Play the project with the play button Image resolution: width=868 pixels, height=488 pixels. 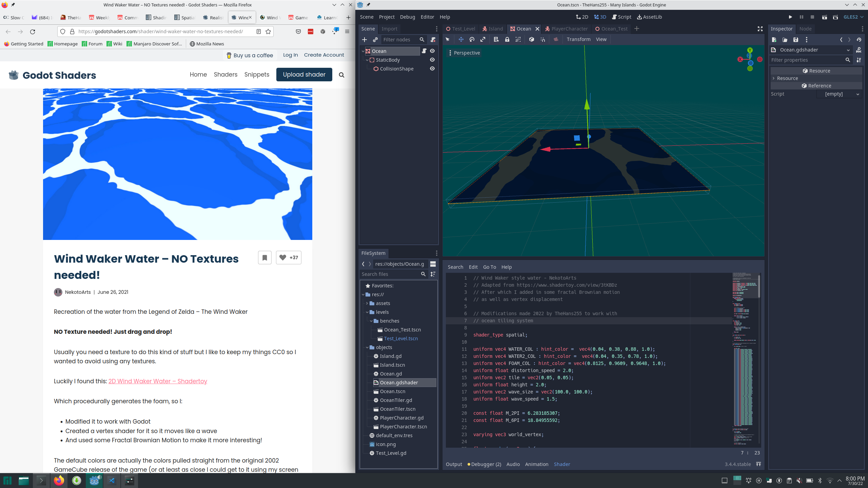coord(790,17)
